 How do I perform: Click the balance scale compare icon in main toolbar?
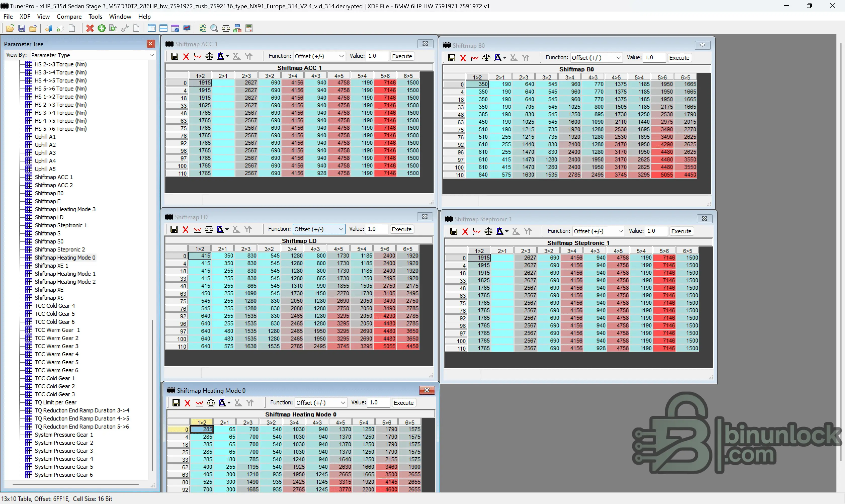[x=226, y=28]
